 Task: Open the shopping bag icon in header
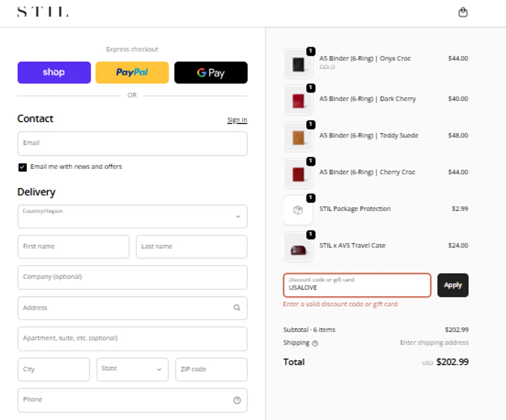tap(463, 12)
